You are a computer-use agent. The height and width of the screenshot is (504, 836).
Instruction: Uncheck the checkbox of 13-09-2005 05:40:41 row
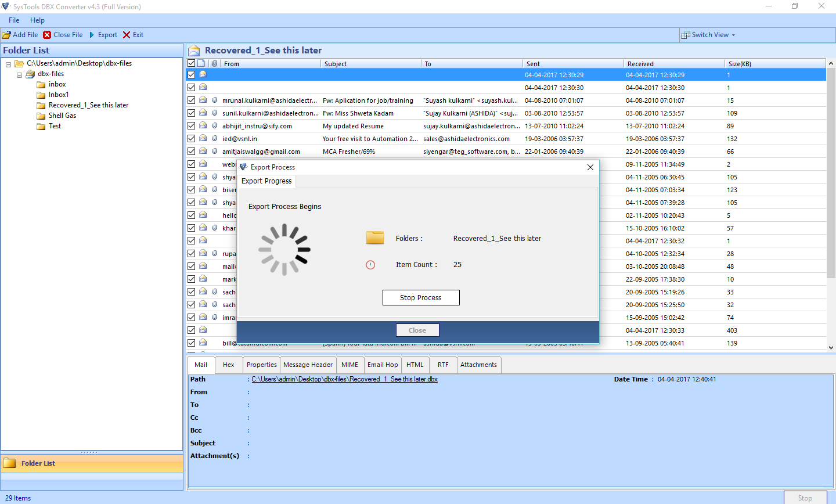pyautogui.click(x=191, y=343)
